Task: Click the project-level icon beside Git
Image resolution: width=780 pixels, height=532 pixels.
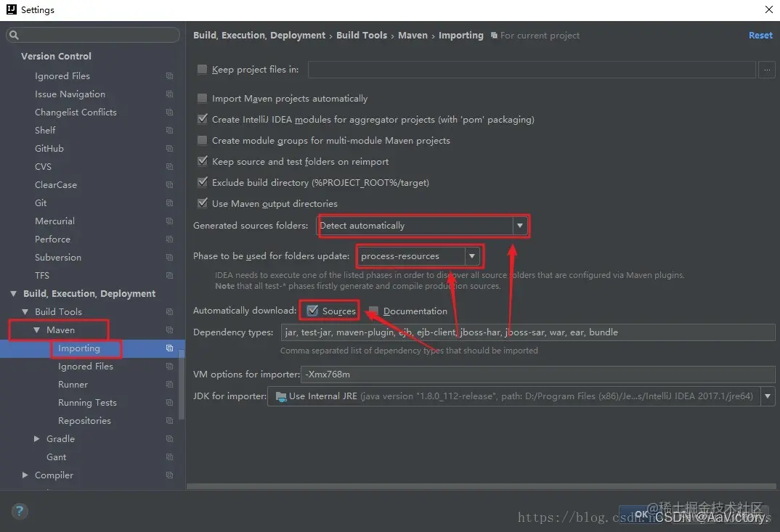Action: click(x=169, y=202)
